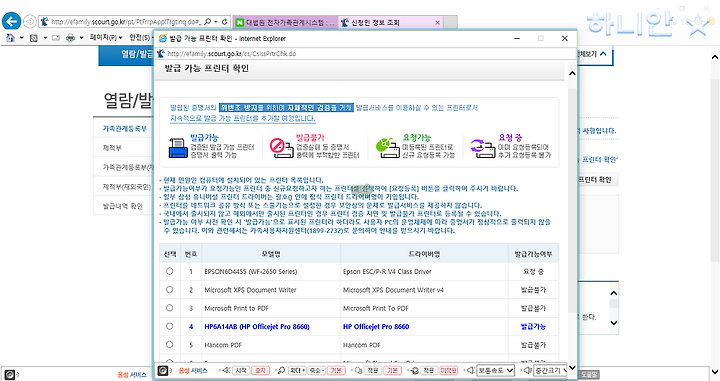
Task: Open the 안전(S) dropdown menu
Action: coord(141,38)
